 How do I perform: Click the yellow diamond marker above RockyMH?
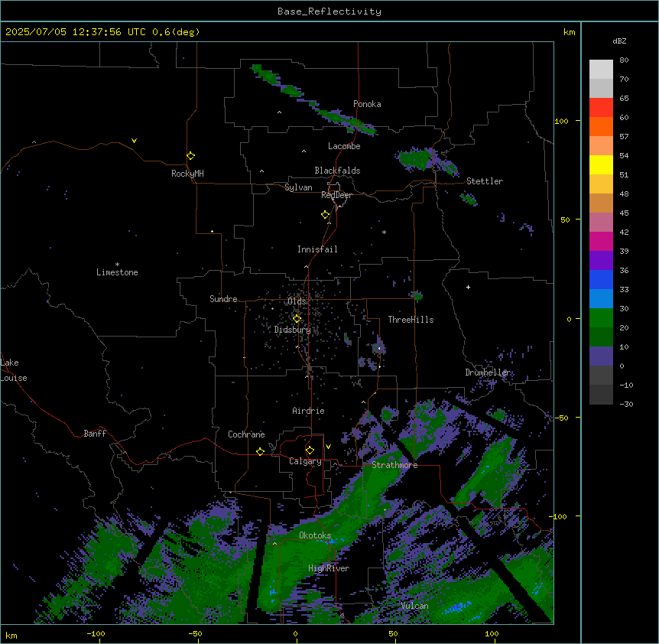(191, 156)
